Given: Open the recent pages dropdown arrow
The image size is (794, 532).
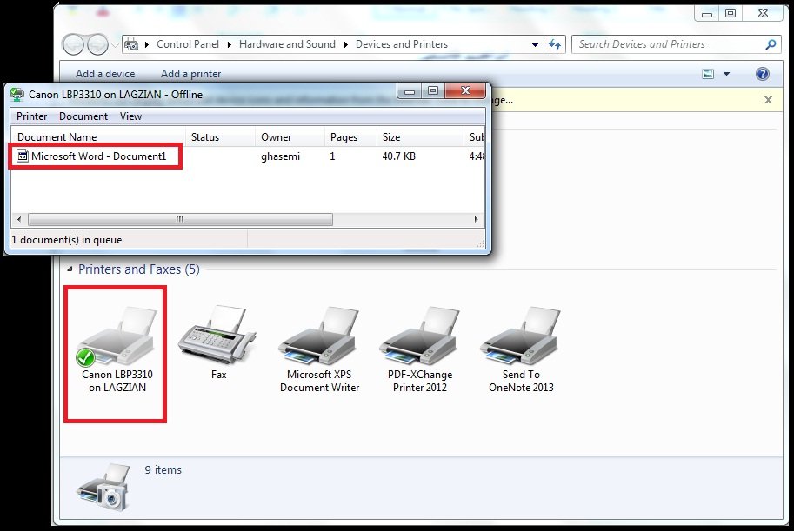Looking at the screenshot, I should pos(115,45).
